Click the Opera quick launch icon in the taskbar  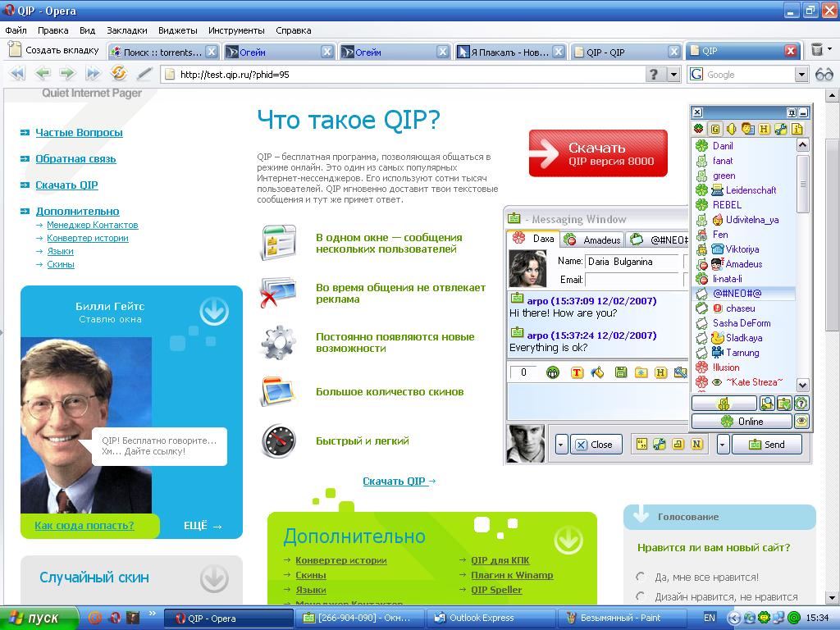point(114,618)
